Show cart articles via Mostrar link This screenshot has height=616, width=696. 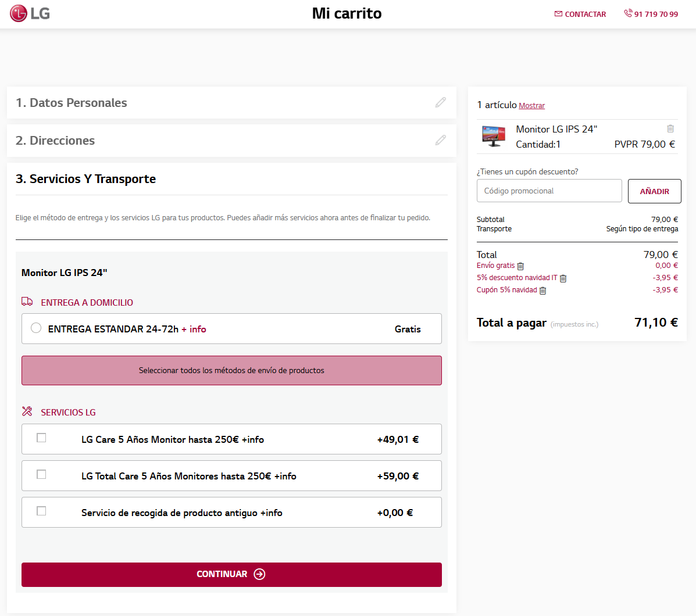tap(532, 106)
